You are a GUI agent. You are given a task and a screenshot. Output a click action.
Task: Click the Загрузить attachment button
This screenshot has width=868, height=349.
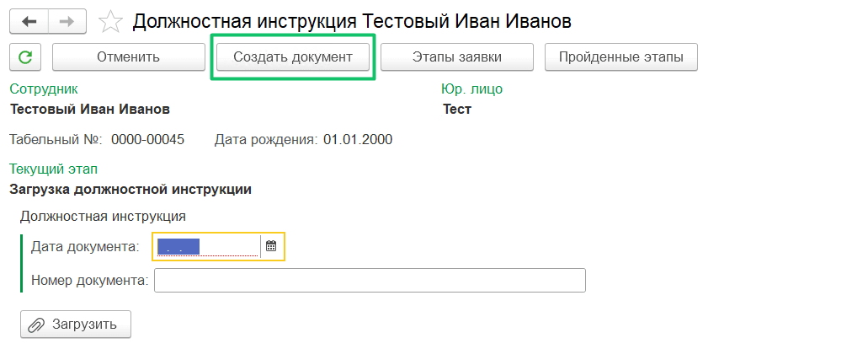tap(76, 325)
